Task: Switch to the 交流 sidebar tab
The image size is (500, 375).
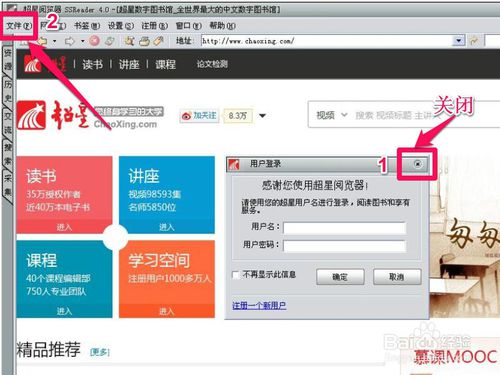Action: [7, 123]
